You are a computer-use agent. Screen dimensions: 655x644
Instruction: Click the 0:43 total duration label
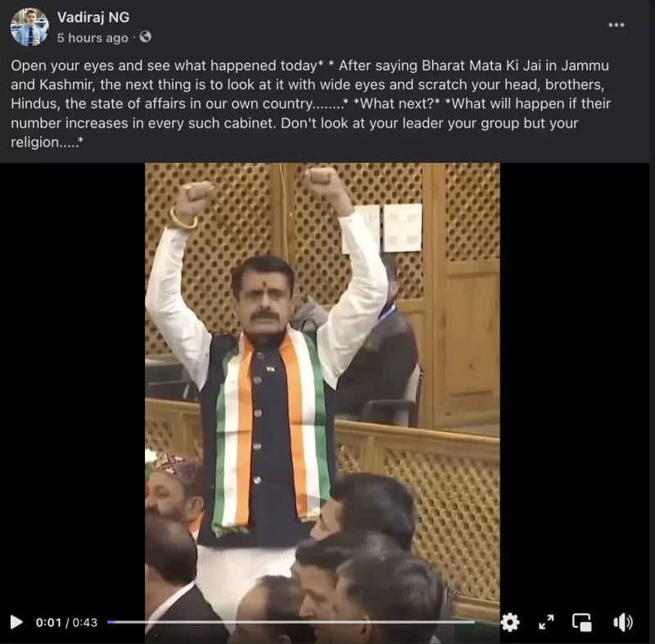[x=85, y=622]
